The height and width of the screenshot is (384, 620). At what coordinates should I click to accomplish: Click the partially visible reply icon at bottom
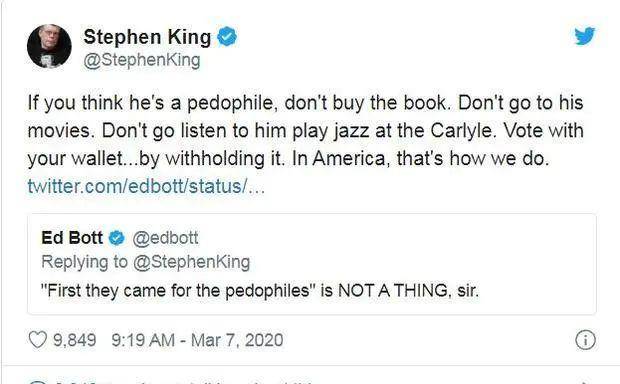[x=38, y=382]
